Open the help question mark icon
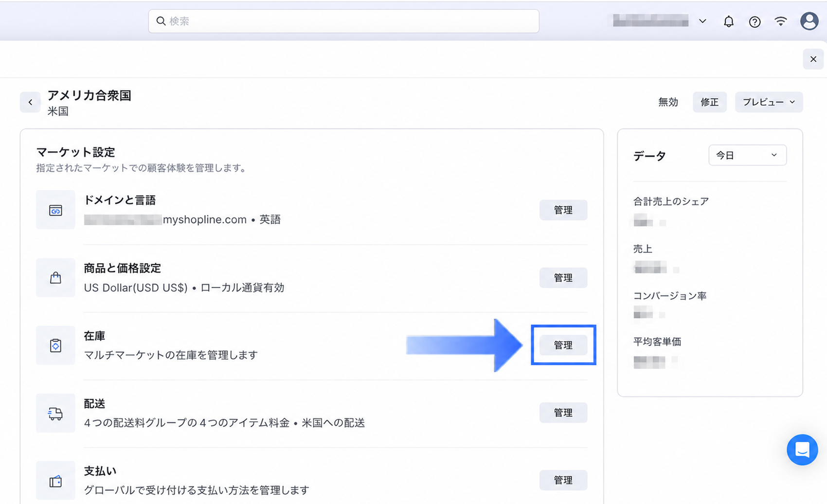This screenshot has height=504, width=827. pyautogui.click(x=755, y=21)
